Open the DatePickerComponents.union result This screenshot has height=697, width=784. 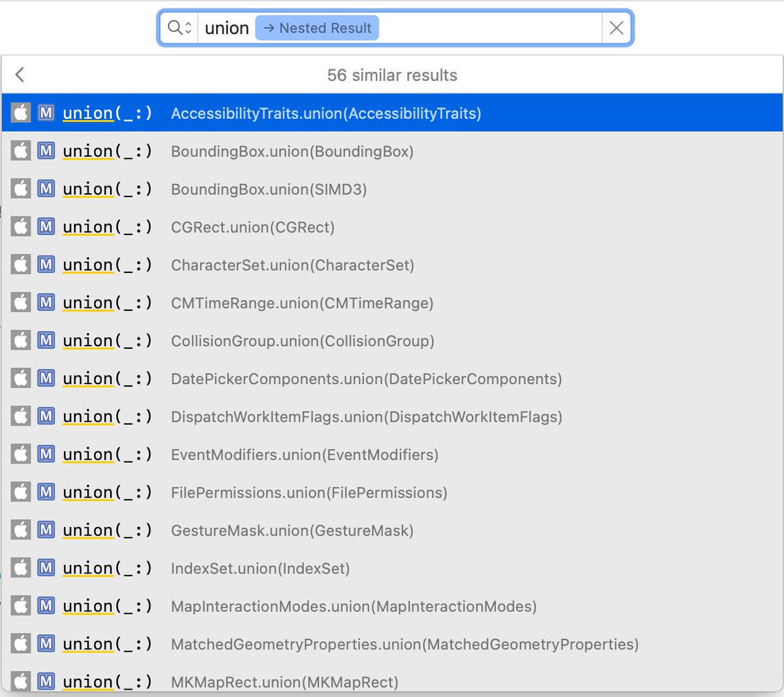tap(365, 378)
